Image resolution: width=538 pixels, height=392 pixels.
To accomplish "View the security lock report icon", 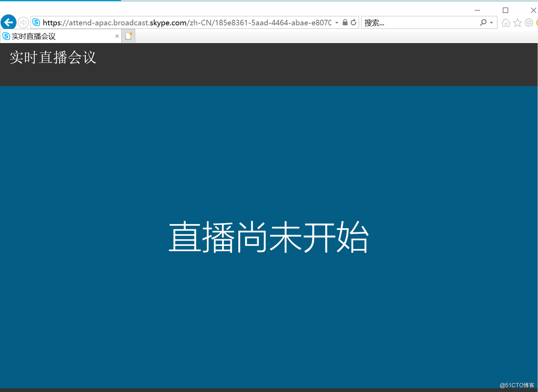I will pyautogui.click(x=345, y=22).
